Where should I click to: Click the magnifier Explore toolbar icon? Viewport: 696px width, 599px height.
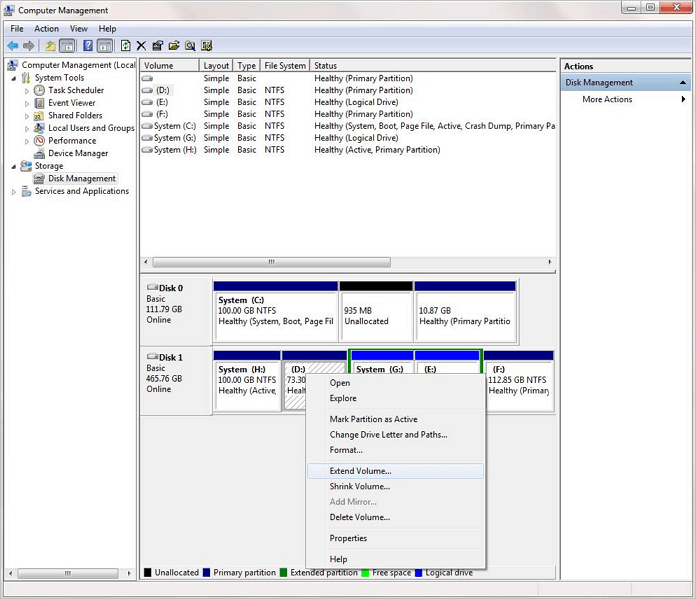[x=190, y=46]
